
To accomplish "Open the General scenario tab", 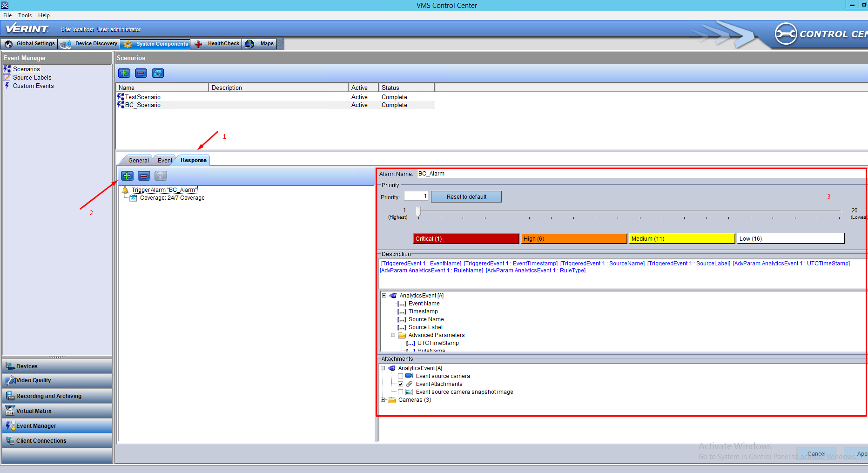I will tap(138, 160).
